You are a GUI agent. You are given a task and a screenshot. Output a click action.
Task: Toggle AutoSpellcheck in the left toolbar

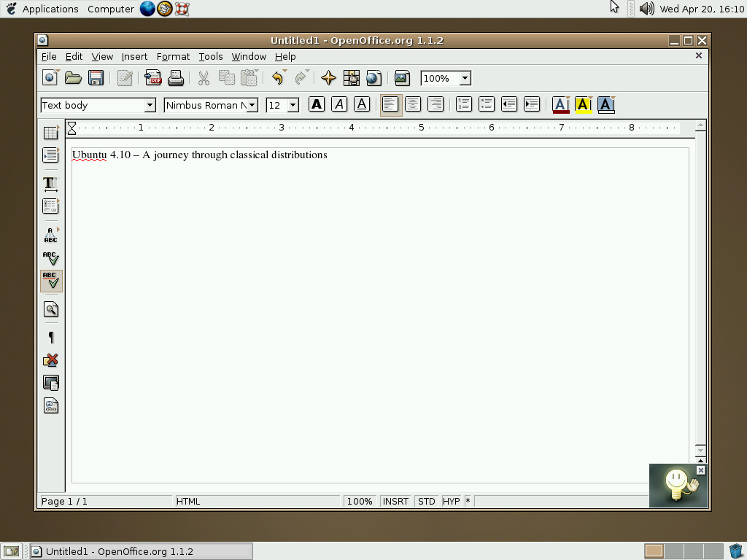coord(50,281)
